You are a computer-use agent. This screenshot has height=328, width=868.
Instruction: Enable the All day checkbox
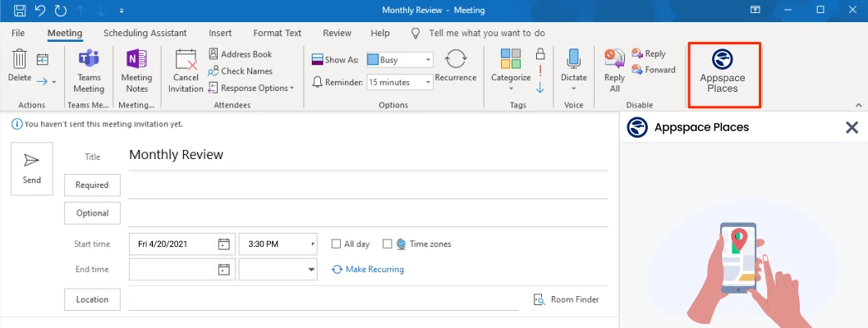(x=336, y=244)
